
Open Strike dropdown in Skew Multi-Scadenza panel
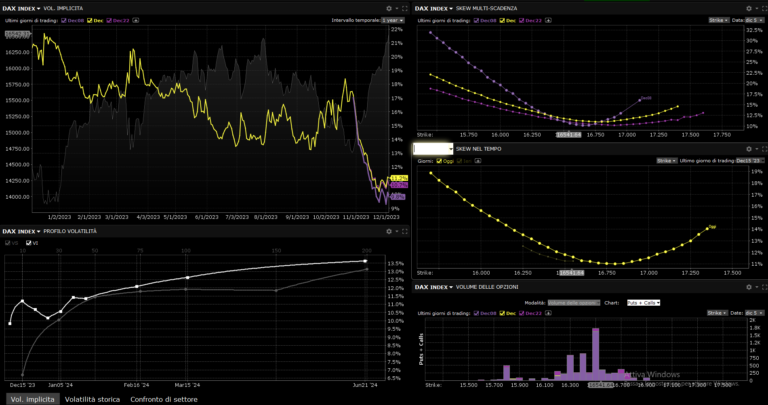(720, 19)
